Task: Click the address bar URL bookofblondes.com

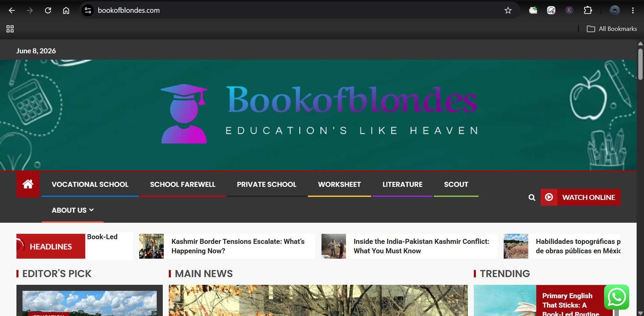Action: click(x=129, y=10)
